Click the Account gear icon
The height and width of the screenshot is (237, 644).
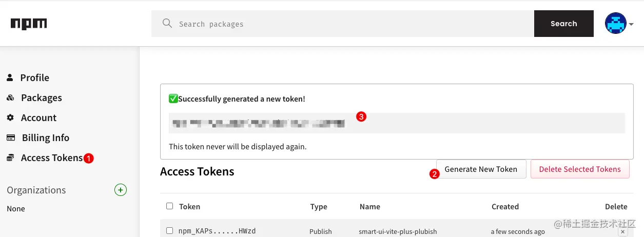click(10, 117)
